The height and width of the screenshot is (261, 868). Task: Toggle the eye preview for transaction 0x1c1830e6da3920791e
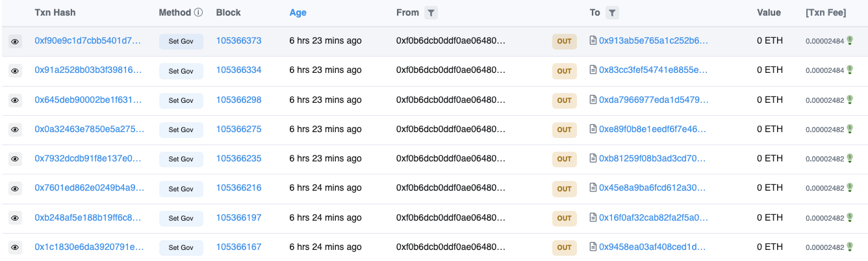click(x=15, y=247)
